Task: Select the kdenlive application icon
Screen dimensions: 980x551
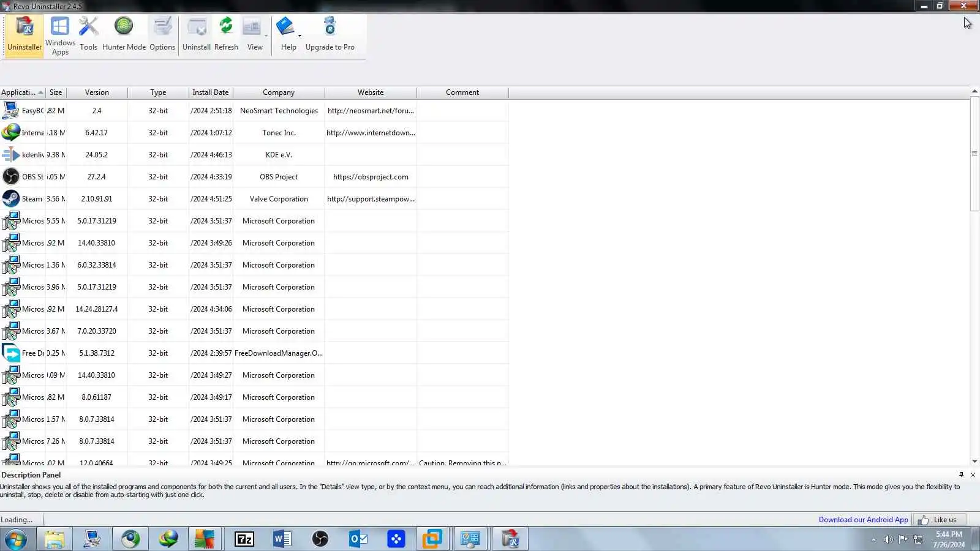Action: coord(10,155)
